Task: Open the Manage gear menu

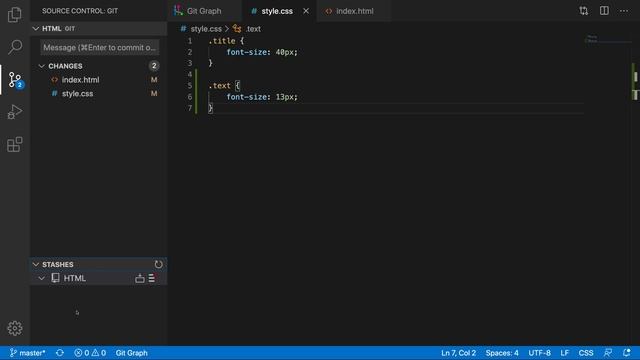Action: click(x=15, y=328)
